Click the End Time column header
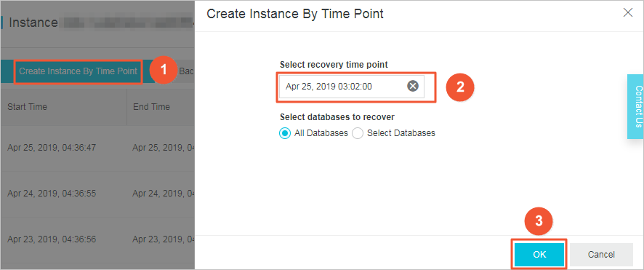Image resolution: width=644 pixels, height=270 pixels. pyautogui.click(x=152, y=107)
